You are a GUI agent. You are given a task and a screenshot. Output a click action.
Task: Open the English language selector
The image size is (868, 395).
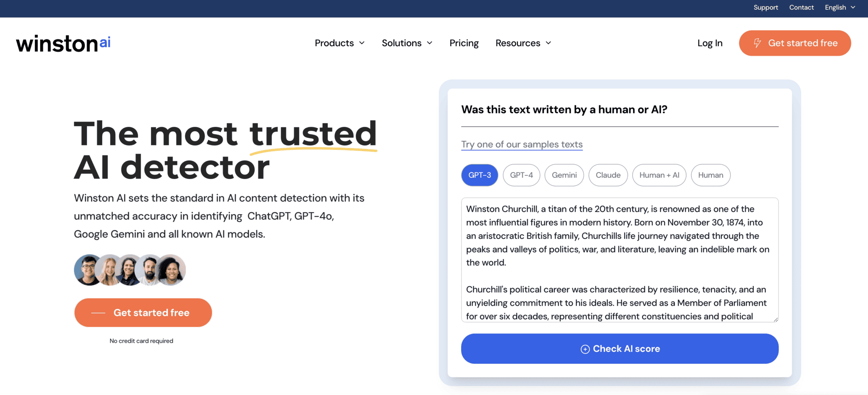point(840,8)
